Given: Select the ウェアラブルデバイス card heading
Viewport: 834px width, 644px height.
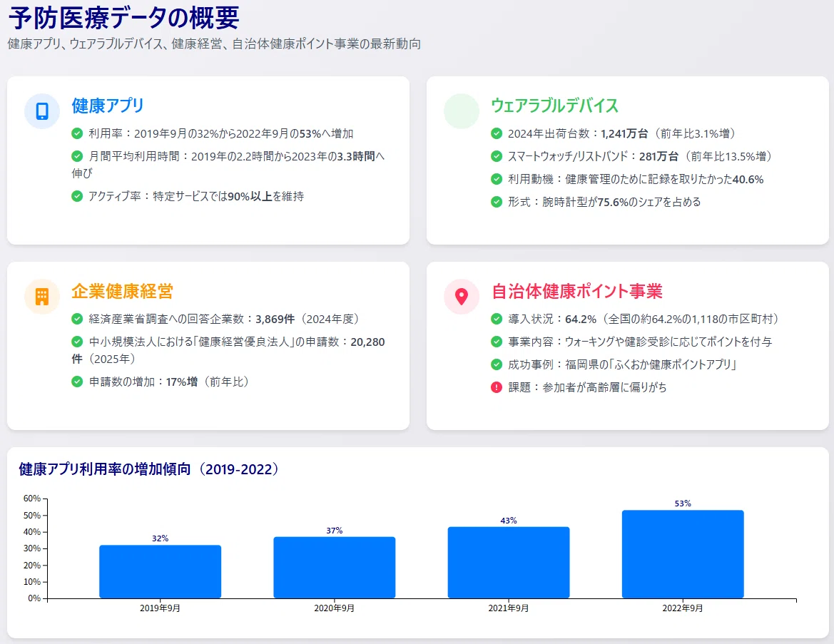Looking at the screenshot, I should pos(554,106).
